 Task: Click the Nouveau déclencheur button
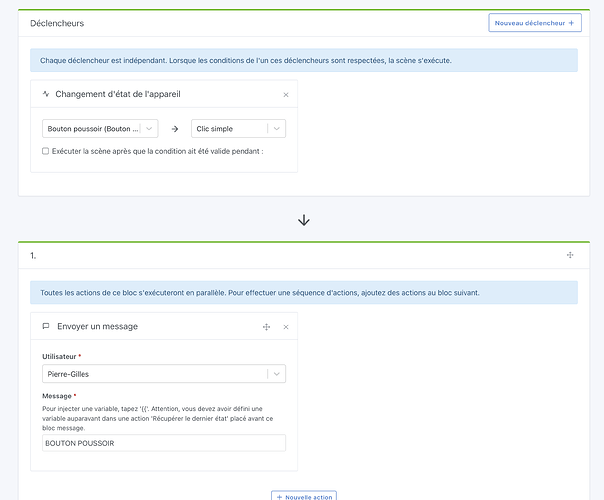[534, 22]
